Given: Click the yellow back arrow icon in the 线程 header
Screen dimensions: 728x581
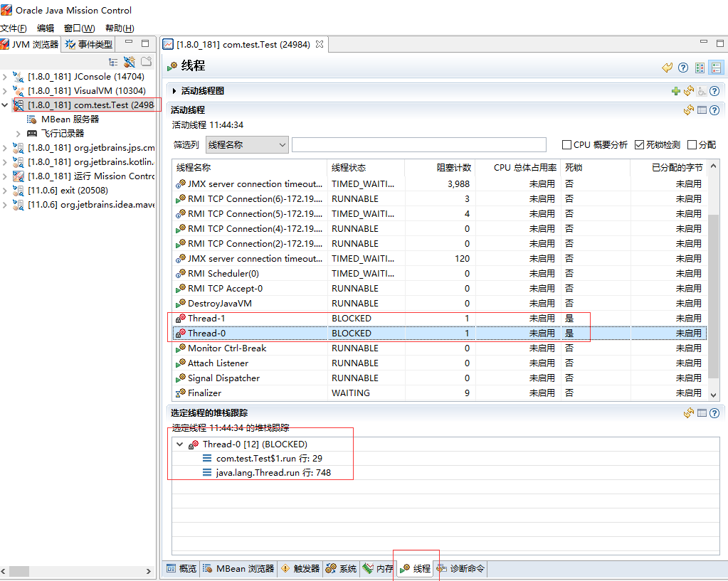Looking at the screenshot, I should pyautogui.click(x=668, y=68).
